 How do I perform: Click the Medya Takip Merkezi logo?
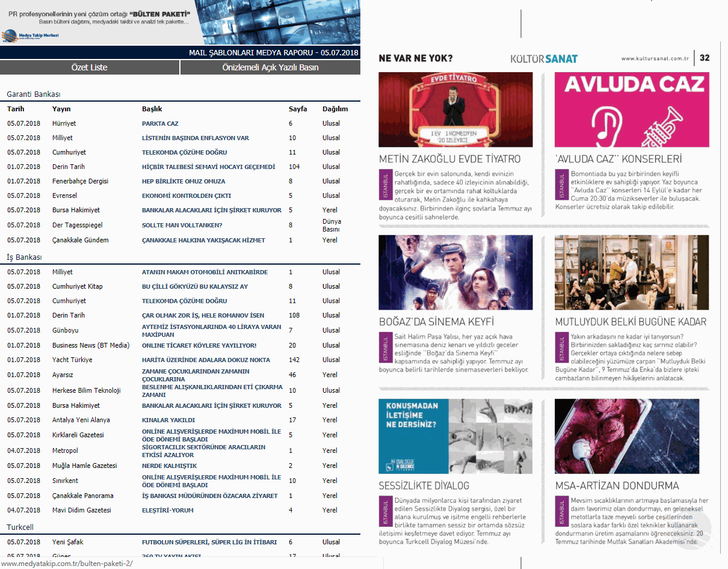click(x=30, y=36)
